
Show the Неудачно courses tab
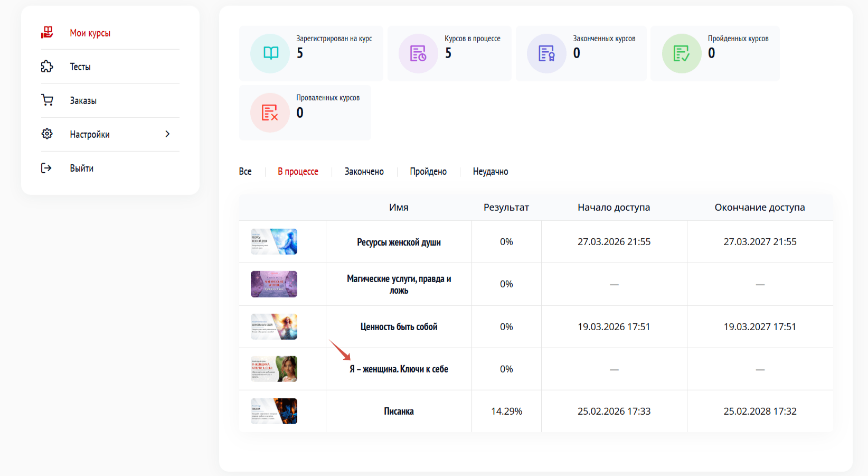[x=490, y=172]
